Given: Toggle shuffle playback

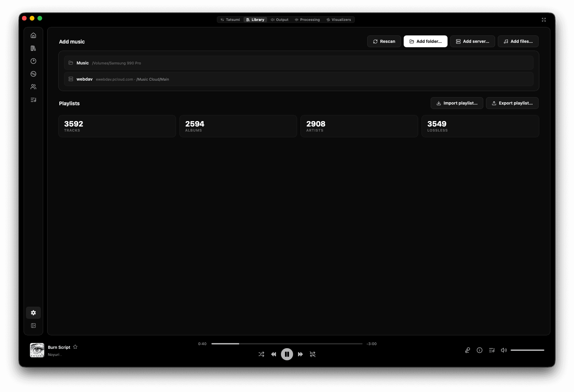Looking at the screenshot, I should (x=261, y=354).
